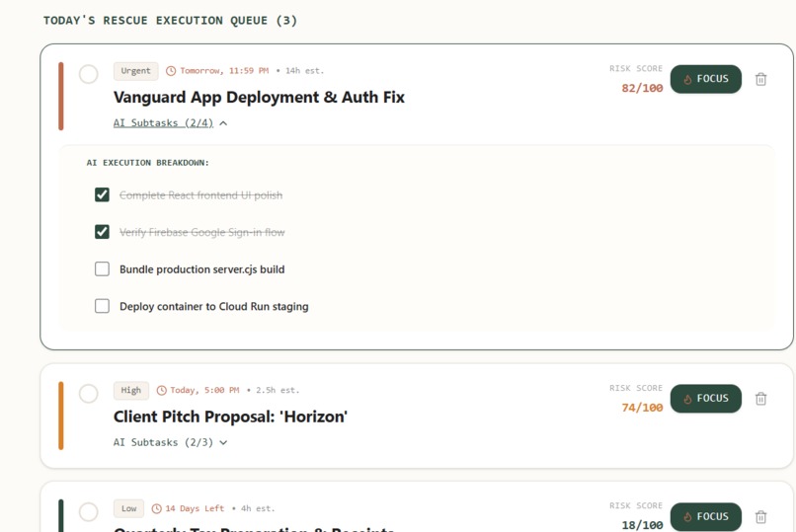The height and width of the screenshot is (532, 796).
Task: Mark Vanguard App Deployment task complete
Action: [x=88, y=74]
